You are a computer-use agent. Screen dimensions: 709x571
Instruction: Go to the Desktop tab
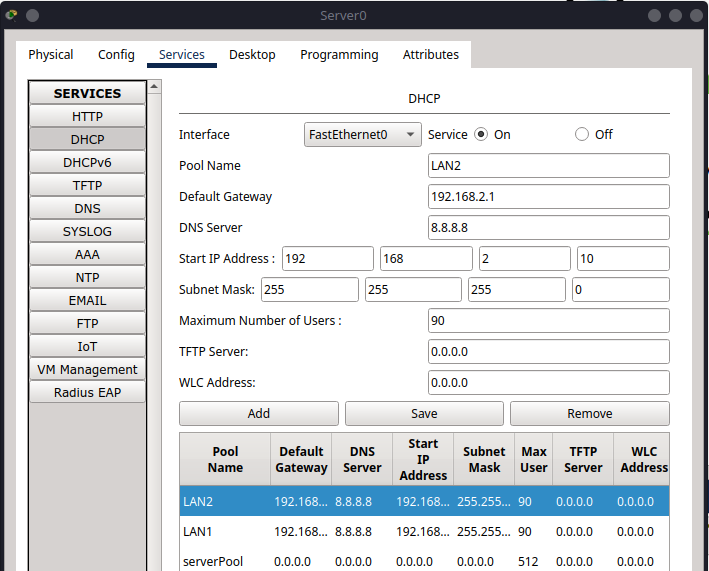[252, 55]
